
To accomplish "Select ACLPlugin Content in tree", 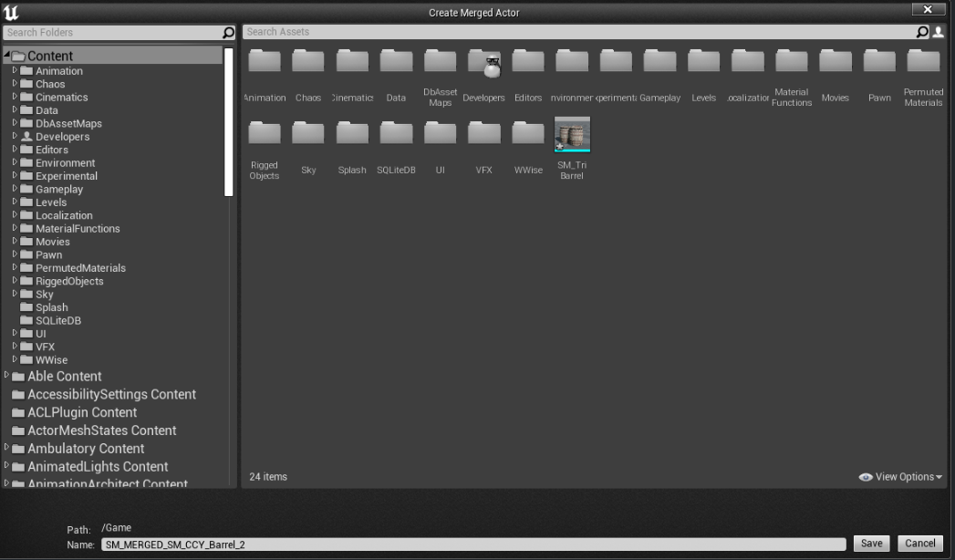I will 82,412.
